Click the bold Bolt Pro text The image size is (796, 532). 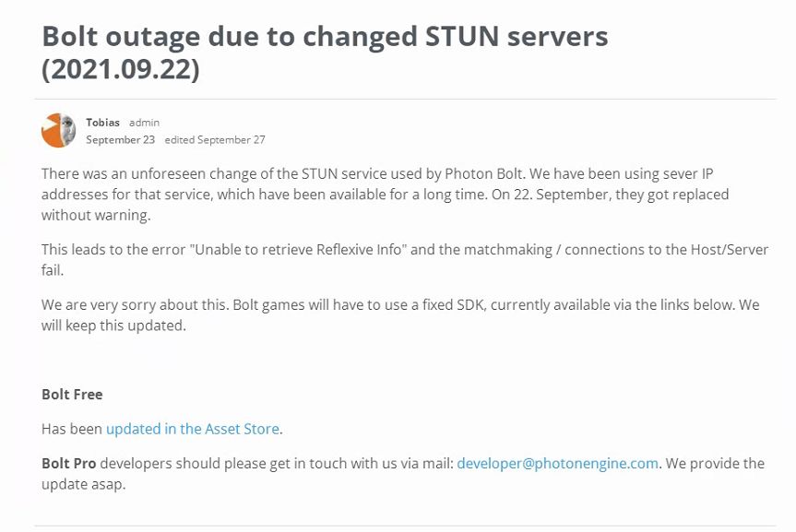tap(68, 463)
